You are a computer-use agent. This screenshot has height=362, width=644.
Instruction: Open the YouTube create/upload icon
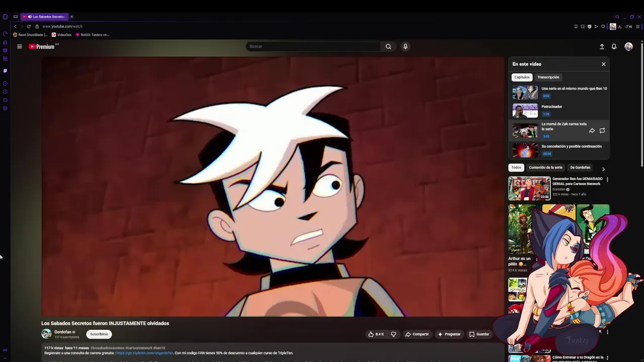click(x=602, y=46)
